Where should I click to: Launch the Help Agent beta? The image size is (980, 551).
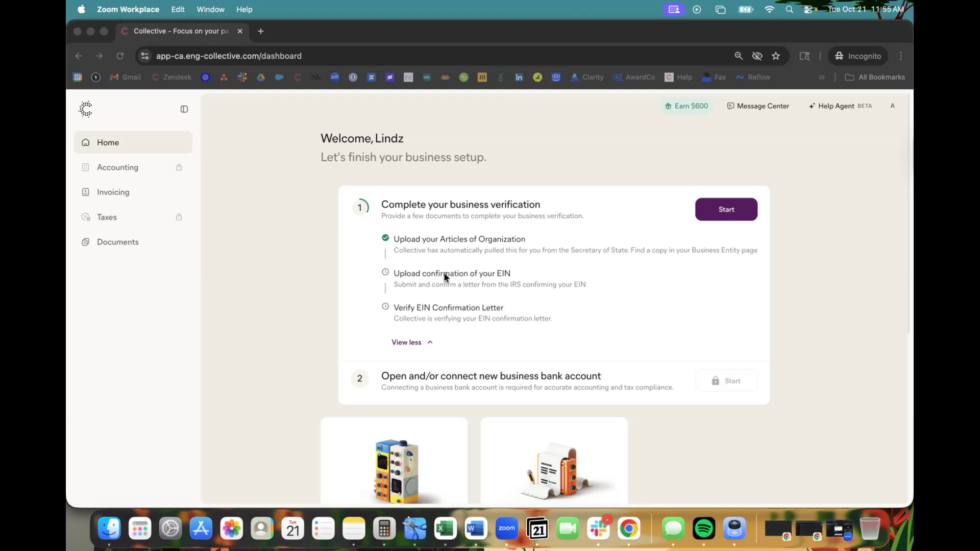pos(840,106)
